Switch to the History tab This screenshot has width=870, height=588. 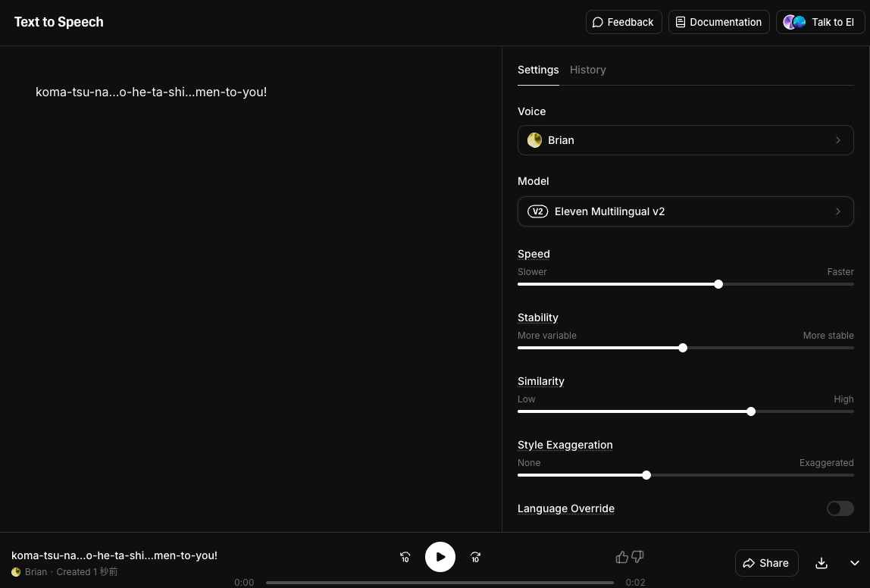click(587, 70)
